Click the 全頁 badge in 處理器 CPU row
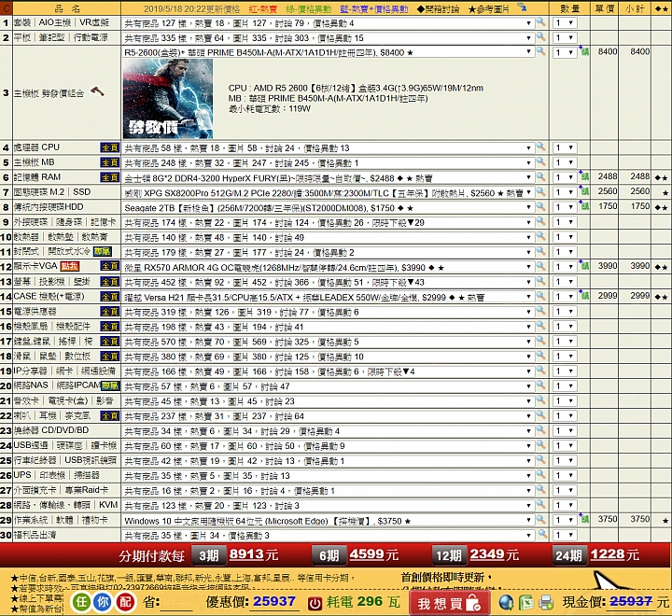672x616 pixels. 110,147
